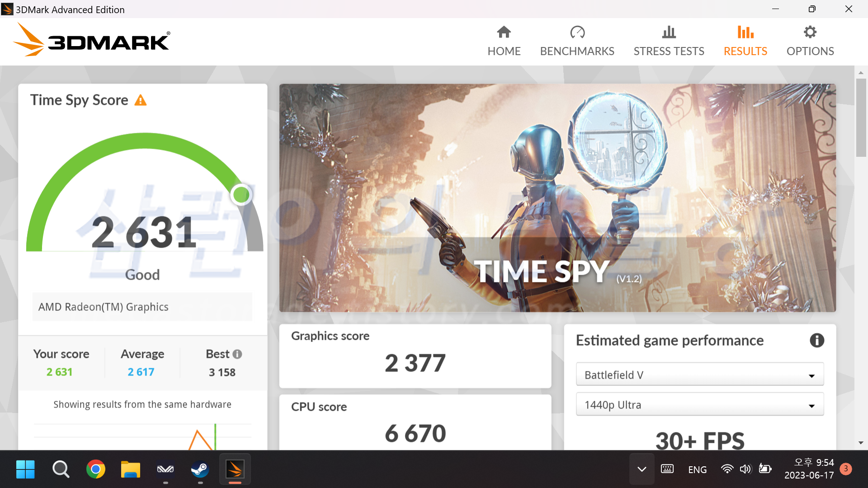Image resolution: width=868 pixels, height=488 pixels.
Task: Click the battery icon in system tray
Action: [x=765, y=469]
